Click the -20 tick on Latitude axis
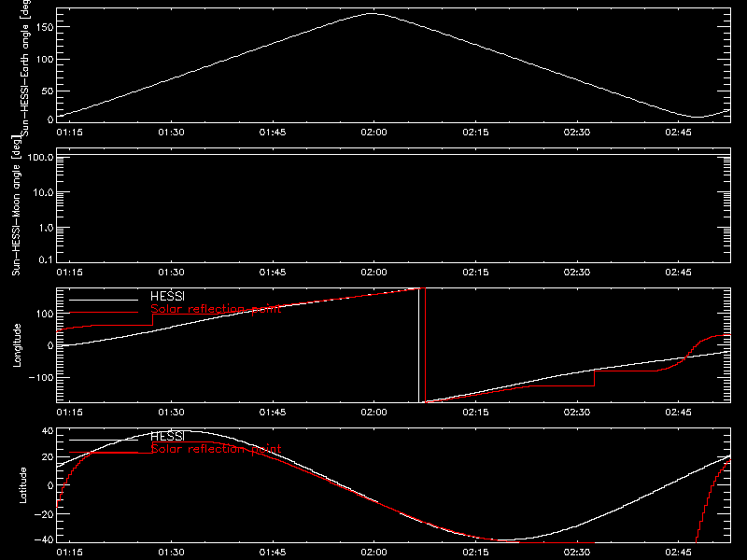The height and width of the screenshot is (560, 747). pos(44,514)
